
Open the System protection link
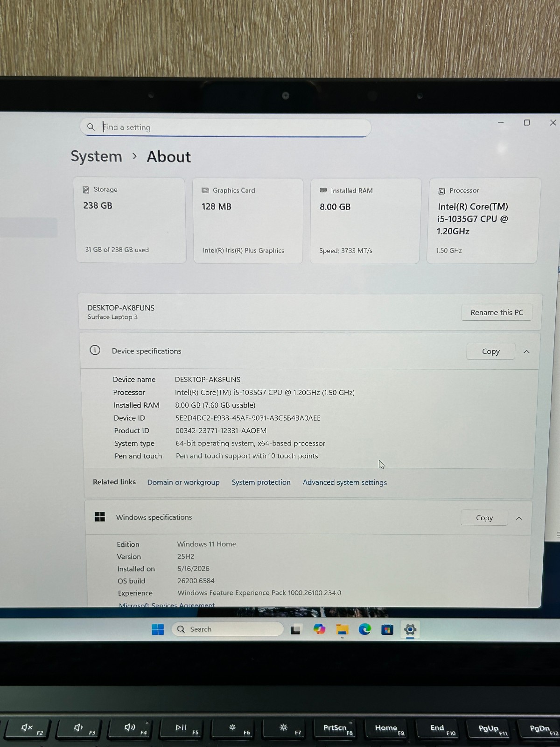[261, 482]
